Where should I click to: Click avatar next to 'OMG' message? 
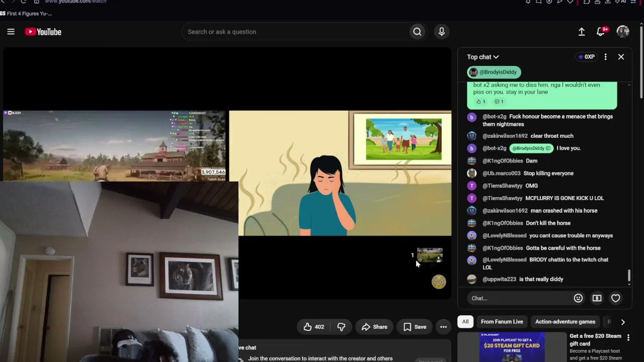click(x=471, y=186)
